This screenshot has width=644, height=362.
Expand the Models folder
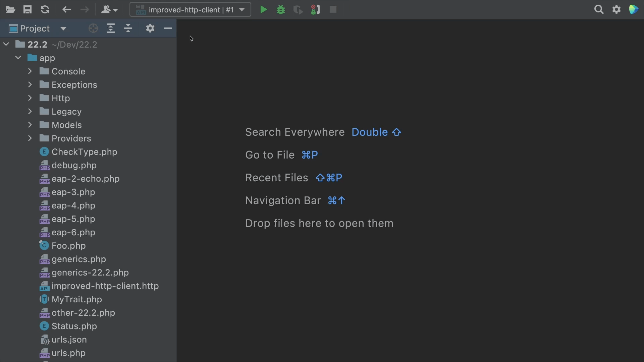30,125
